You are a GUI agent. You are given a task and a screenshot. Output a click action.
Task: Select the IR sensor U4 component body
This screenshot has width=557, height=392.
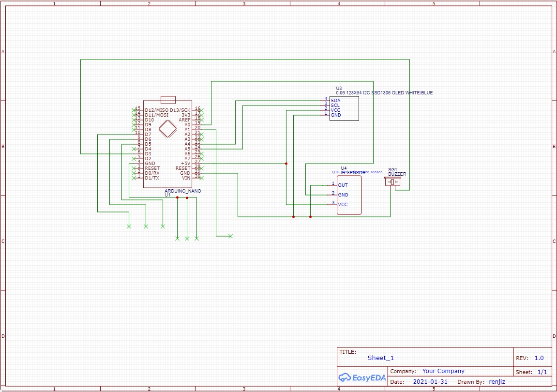tap(349, 195)
